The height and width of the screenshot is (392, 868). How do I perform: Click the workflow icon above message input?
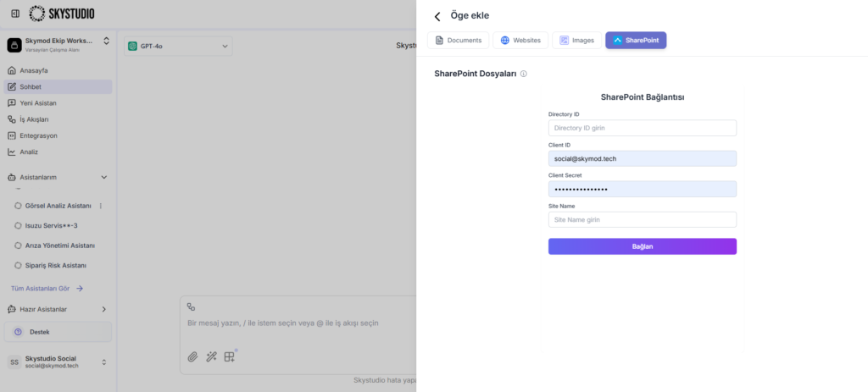point(192,307)
